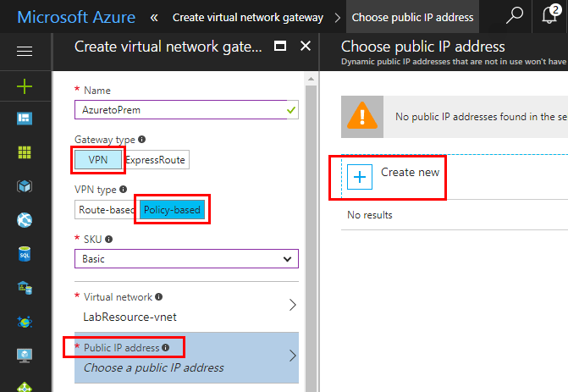This screenshot has height=392, width=568.
Task: Open All resources grid icon
Action: pos(25,152)
